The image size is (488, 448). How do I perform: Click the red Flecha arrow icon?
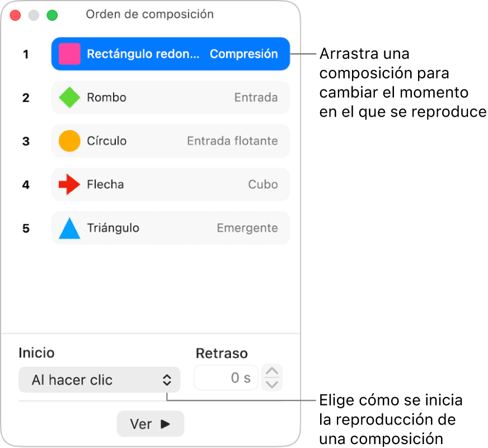69,185
